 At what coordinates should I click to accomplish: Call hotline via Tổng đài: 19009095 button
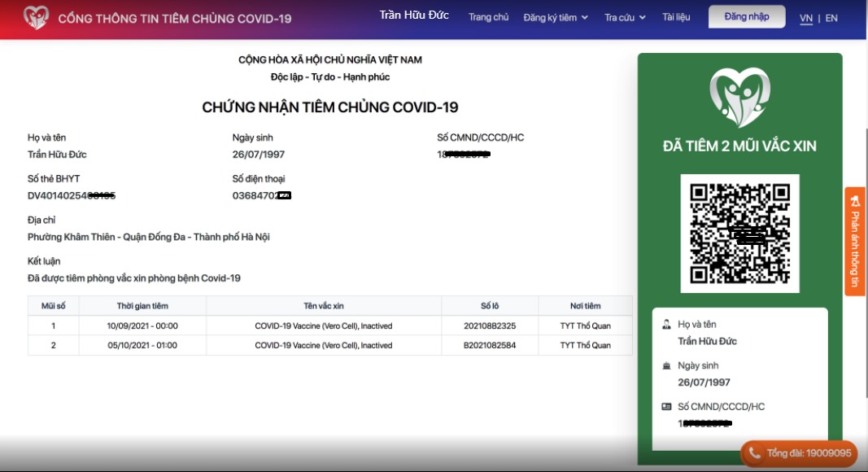(799, 453)
